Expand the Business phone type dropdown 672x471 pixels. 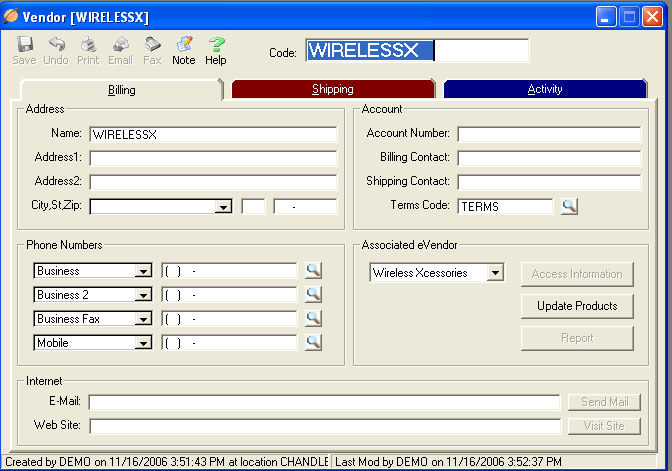143,271
